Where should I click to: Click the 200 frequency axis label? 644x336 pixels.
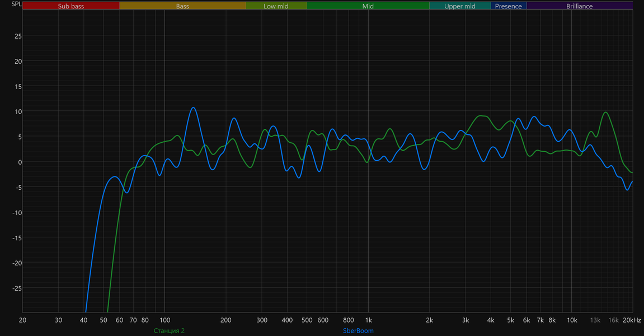coord(226,320)
